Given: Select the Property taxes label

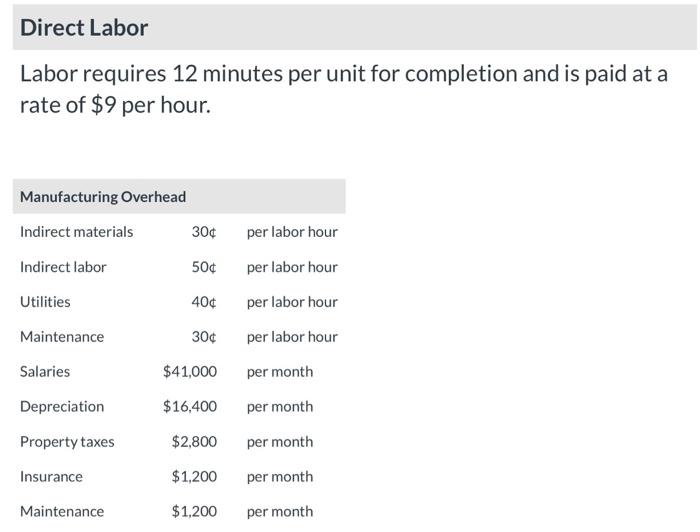Looking at the screenshot, I should (x=67, y=442).
